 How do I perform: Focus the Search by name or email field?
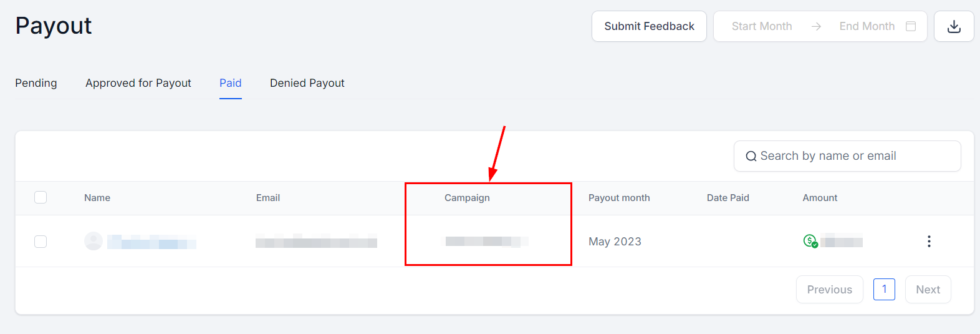[854, 156]
